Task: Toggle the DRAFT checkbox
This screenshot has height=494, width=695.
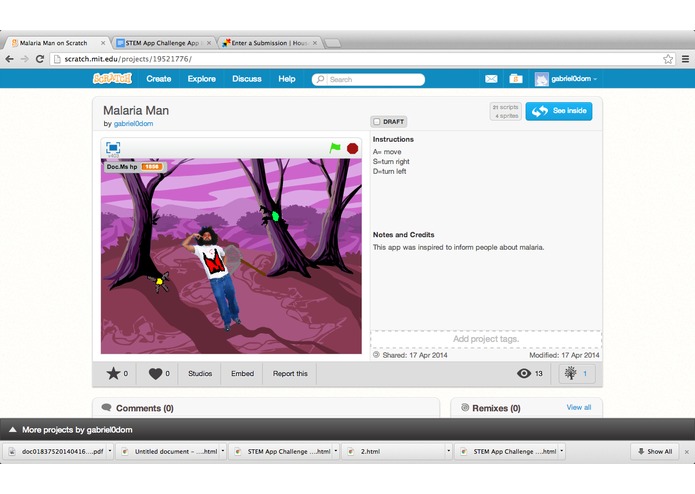Action: (377, 121)
